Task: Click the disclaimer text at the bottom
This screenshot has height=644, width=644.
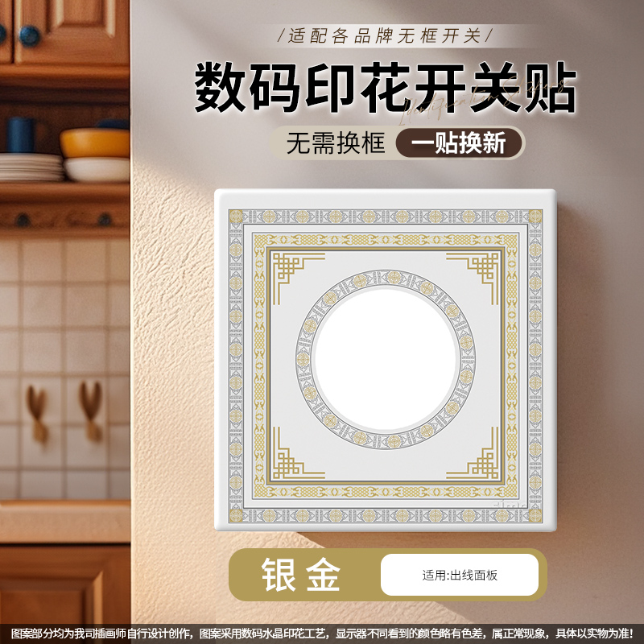Action: point(322,633)
